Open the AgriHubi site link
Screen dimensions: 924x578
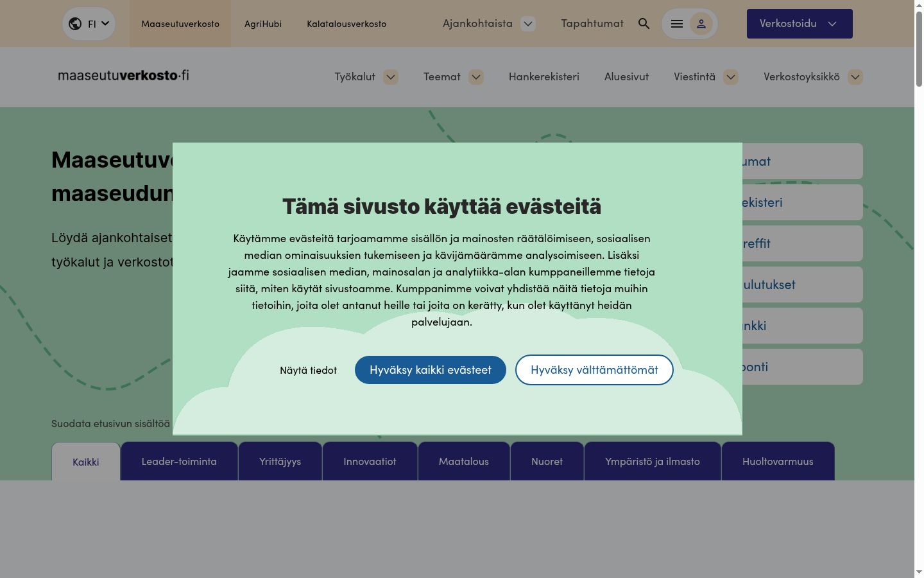tap(263, 24)
